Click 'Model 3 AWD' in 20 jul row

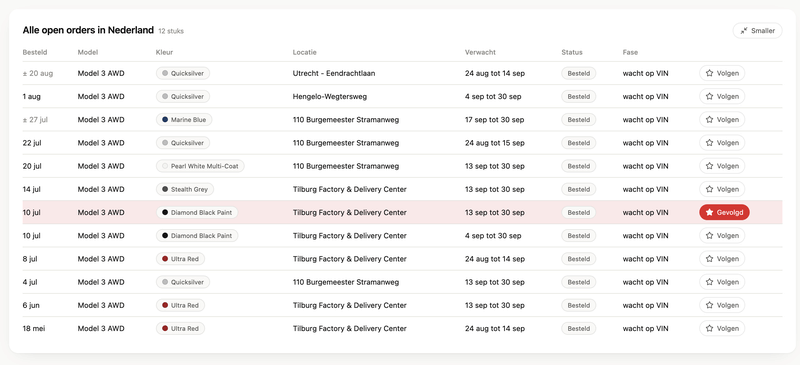click(101, 166)
